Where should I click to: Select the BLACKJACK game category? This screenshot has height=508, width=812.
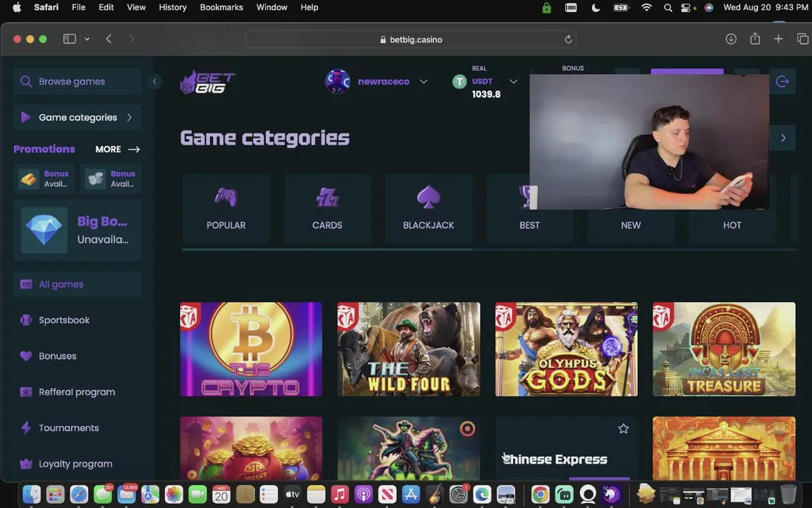[x=429, y=208]
